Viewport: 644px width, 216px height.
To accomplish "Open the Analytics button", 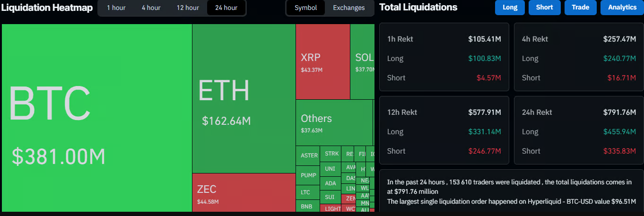I will pos(622,8).
